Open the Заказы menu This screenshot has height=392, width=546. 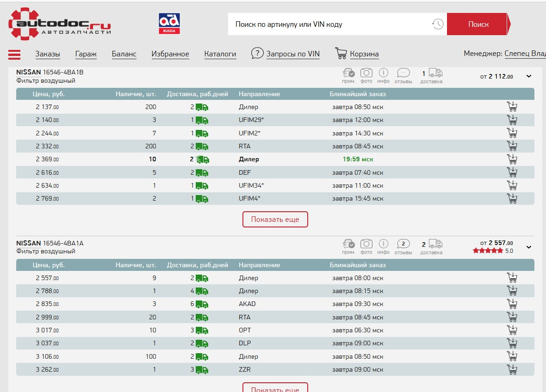point(48,54)
